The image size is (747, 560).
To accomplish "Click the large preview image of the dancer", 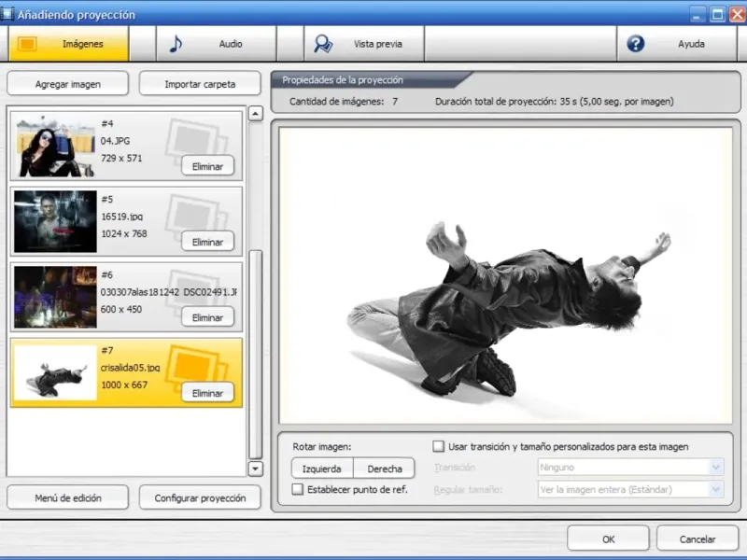I will [505, 275].
